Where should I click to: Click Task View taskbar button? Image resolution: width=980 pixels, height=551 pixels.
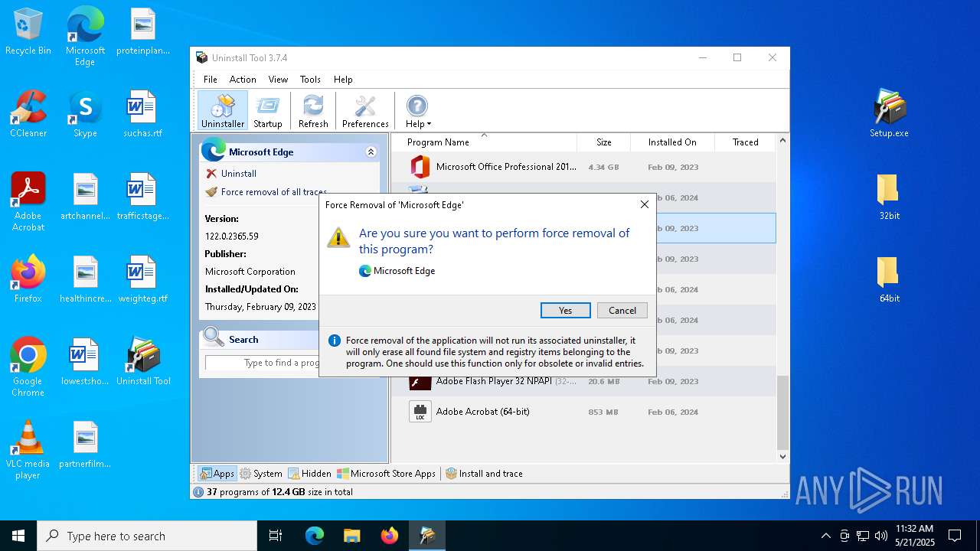pyautogui.click(x=276, y=536)
